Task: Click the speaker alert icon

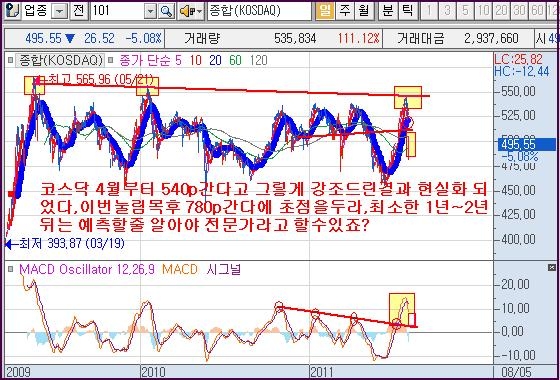Action: click(x=187, y=11)
